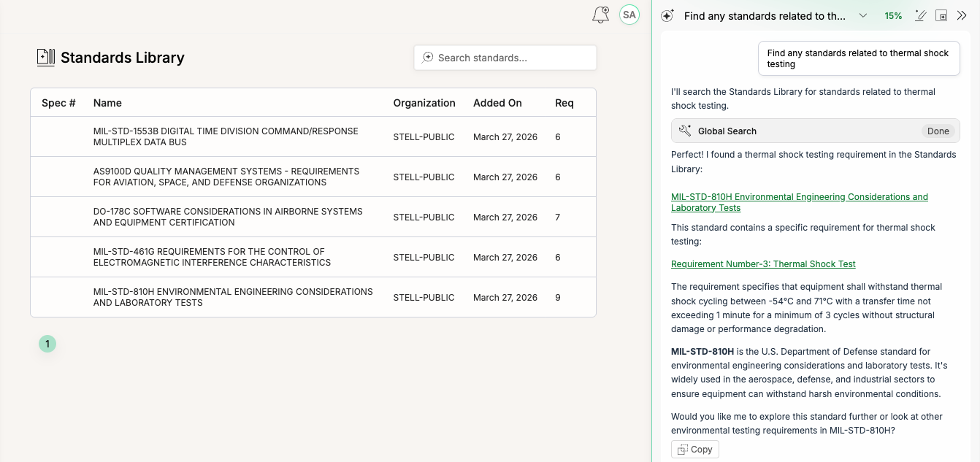Open the notifications bell
Viewport: 980px width, 462px height.
(600, 15)
